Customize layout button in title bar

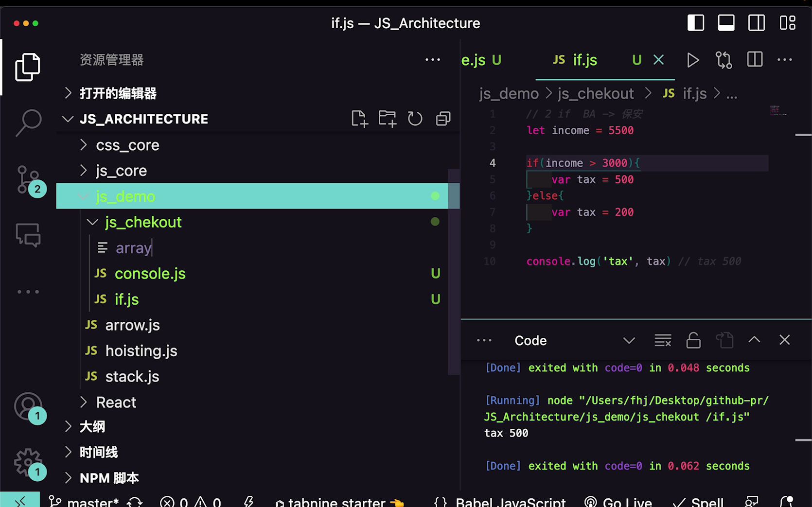click(x=787, y=23)
